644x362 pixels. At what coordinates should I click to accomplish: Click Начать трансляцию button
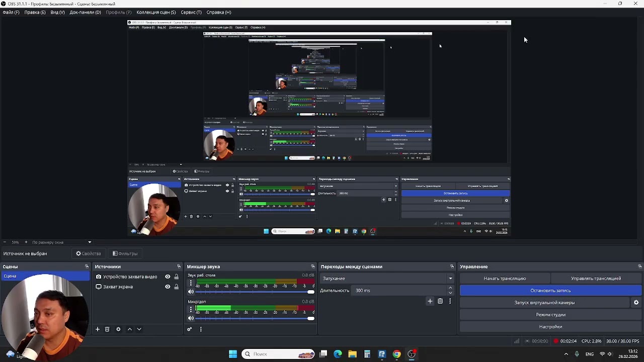[x=505, y=279]
